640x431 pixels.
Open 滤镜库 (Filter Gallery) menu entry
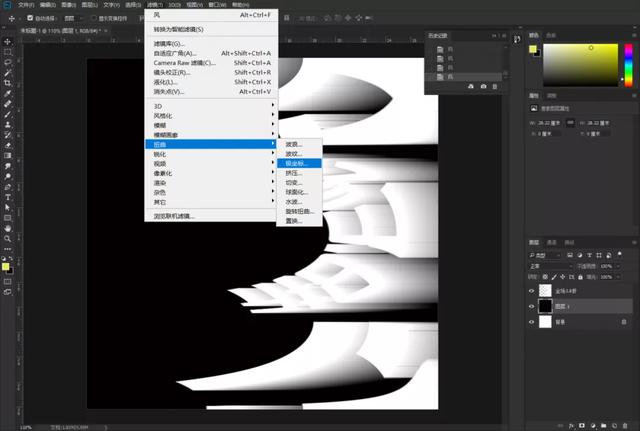point(170,44)
